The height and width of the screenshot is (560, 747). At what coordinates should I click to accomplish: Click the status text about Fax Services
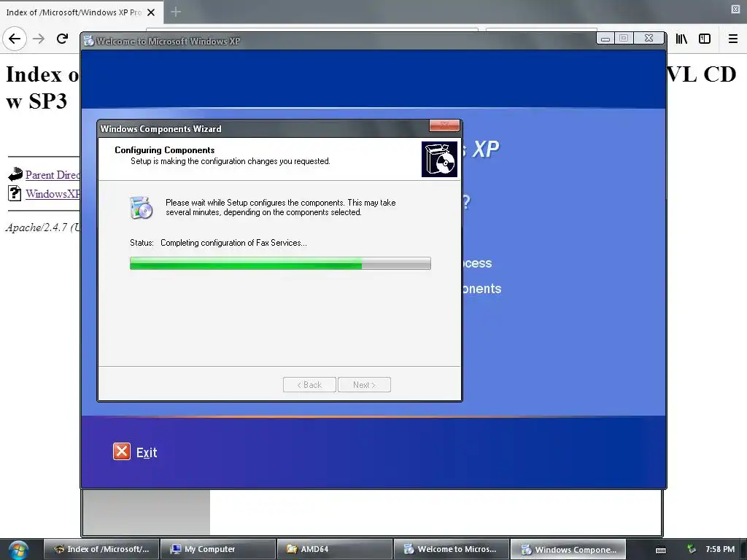233,243
